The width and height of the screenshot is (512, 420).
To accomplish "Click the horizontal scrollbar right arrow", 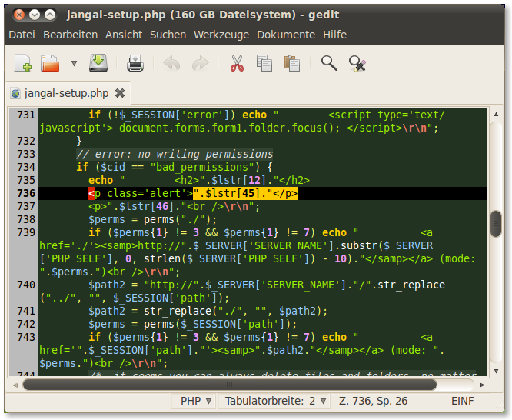I will 482,385.
